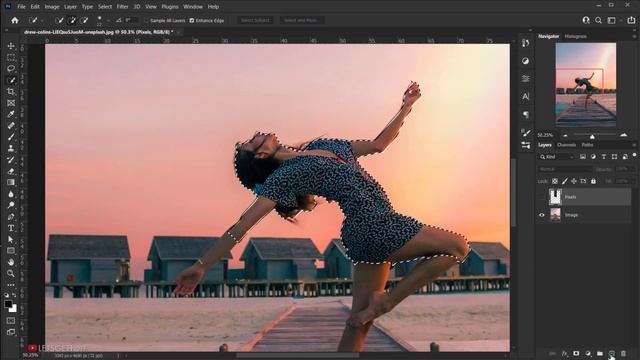Open the Layers panel menu

pos(634,145)
